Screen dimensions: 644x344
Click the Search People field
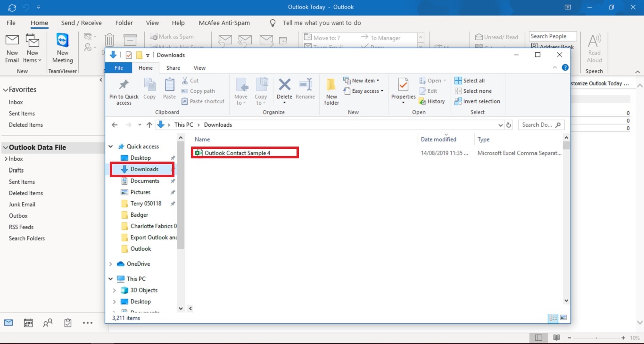553,36
